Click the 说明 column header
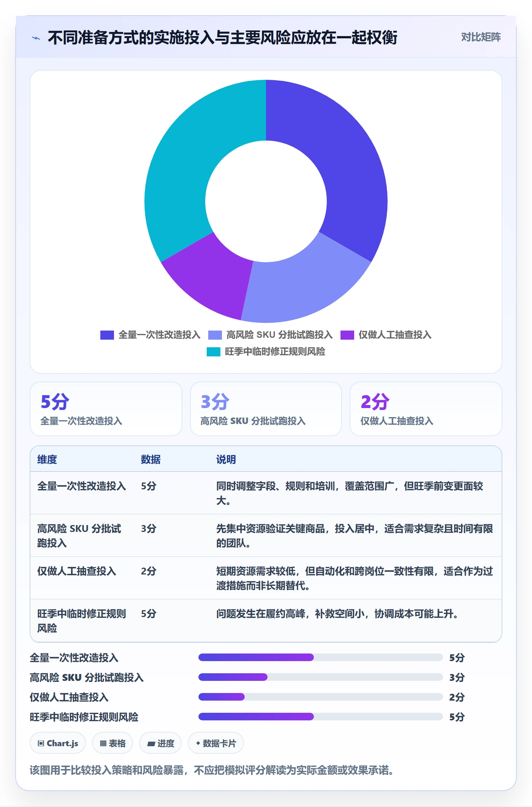 (226, 459)
